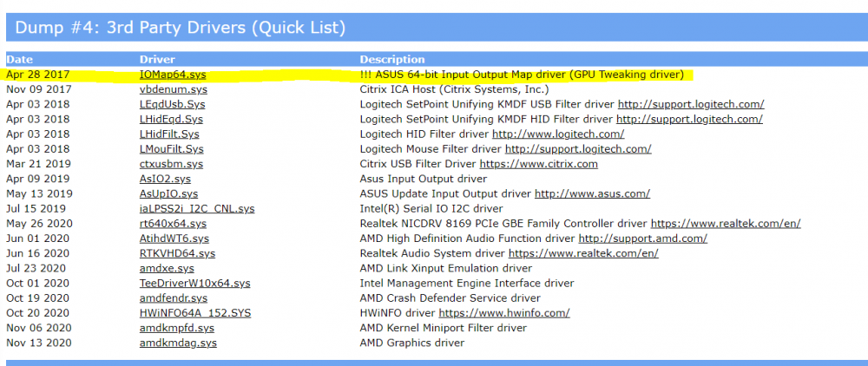868x366 pixels.
Task: Open LEqdUsb.Sys driver entry
Action: tap(172, 104)
